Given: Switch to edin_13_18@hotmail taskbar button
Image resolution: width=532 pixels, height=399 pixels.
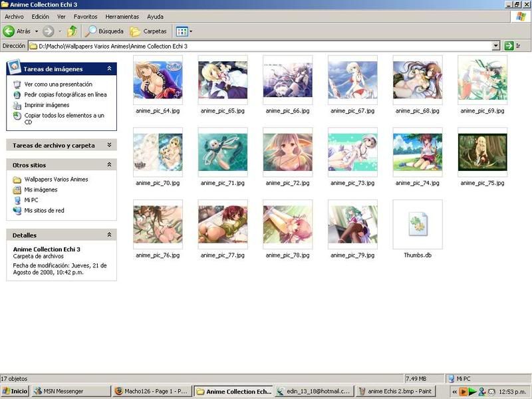Looking at the screenshot, I should pyautogui.click(x=315, y=391).
